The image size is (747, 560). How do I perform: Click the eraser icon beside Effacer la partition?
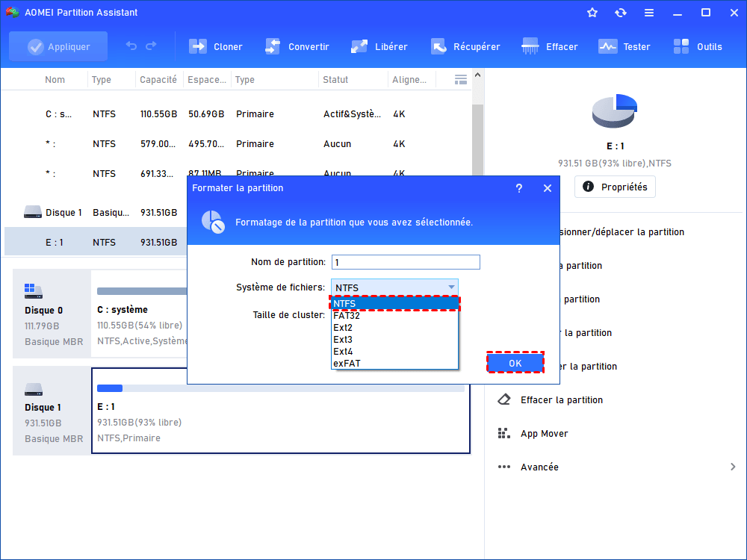[x=504, y=399]
